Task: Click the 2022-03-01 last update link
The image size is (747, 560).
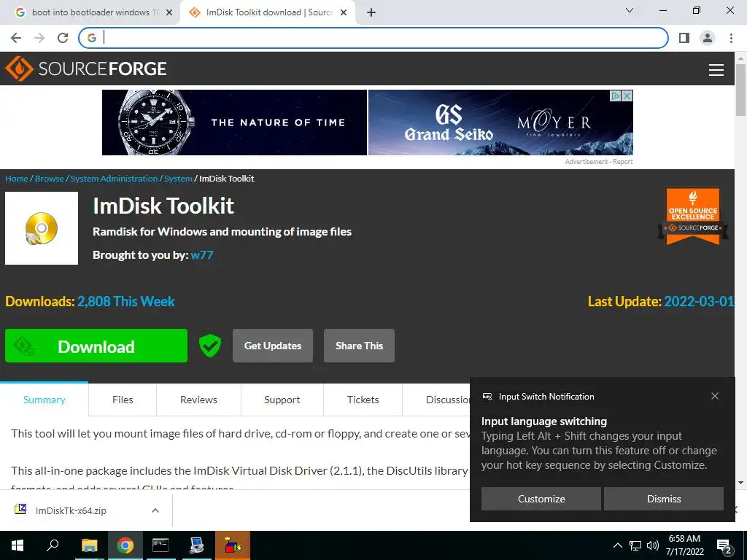Action: [699, 301]
